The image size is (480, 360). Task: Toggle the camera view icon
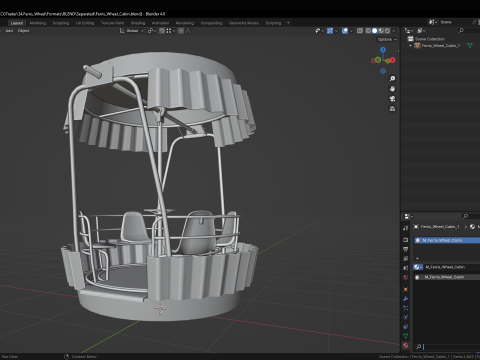click(x=392, y=99)
